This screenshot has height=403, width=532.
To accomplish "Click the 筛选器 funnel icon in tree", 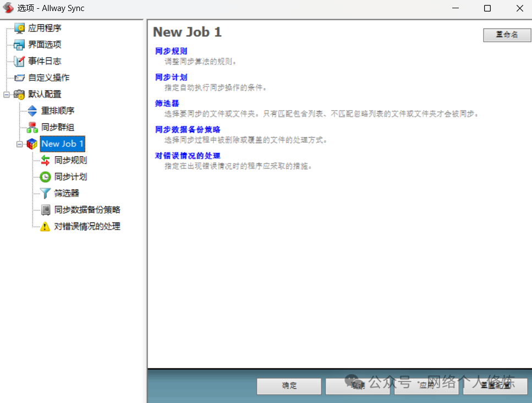I will (x=45, y=193).
